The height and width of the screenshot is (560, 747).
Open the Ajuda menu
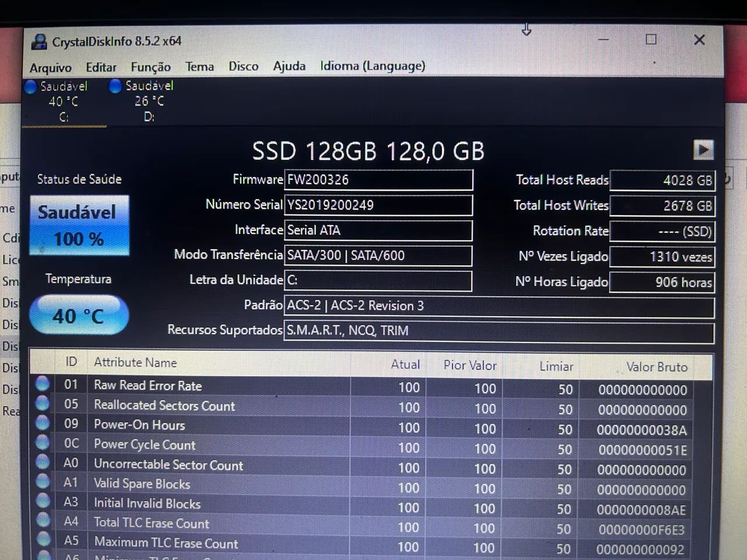click(x=289, y=66)
